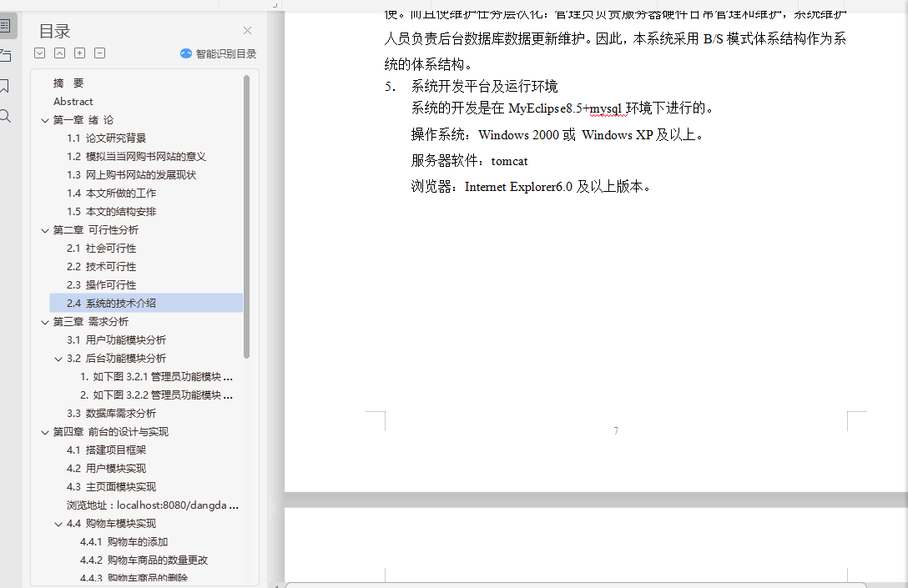Click the 目录 pane title
The height and width of the screenshot is (588, 908).
coord(54,31)
